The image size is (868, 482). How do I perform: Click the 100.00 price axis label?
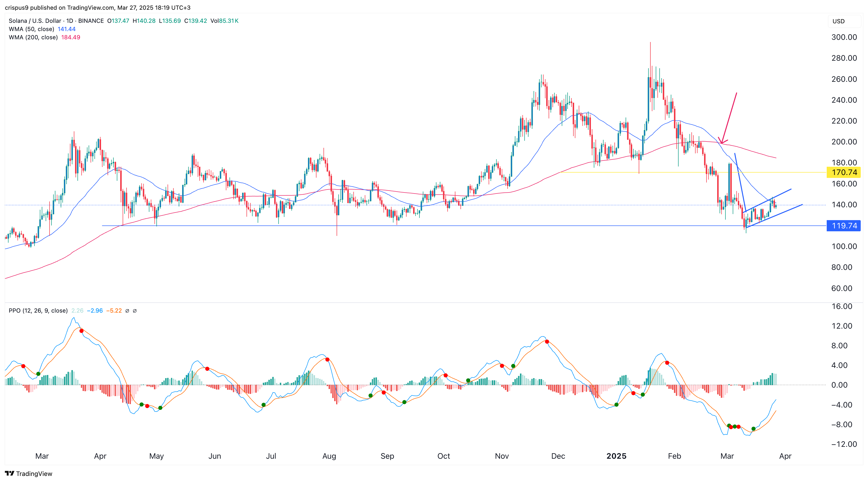click(844, 246)
